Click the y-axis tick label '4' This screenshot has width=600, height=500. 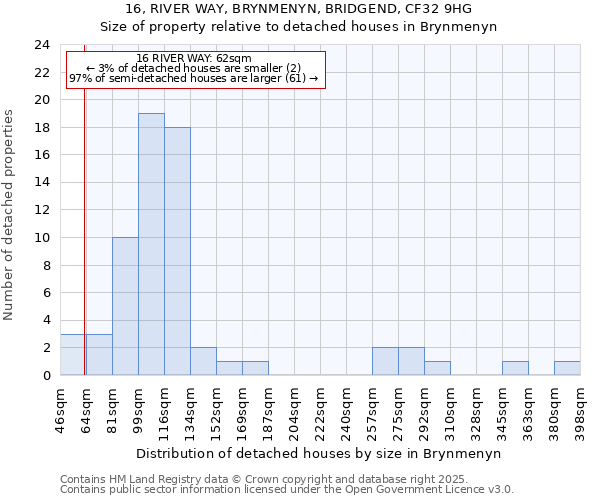click(x=47, y=320)
